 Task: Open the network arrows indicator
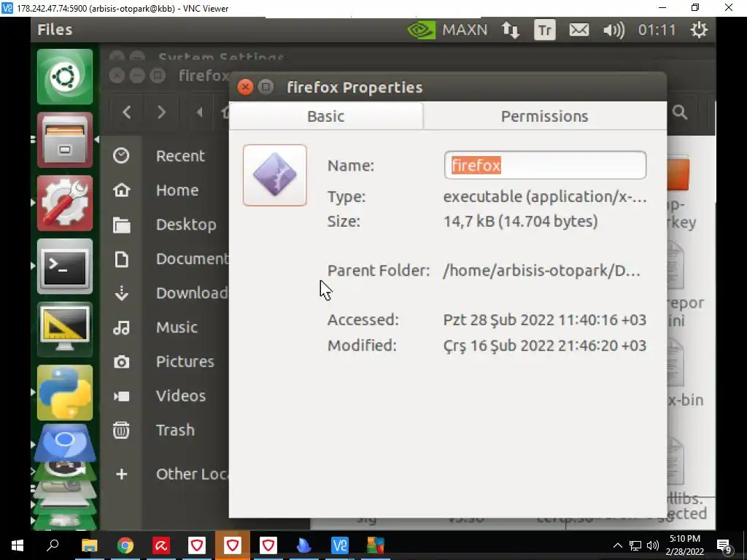[510, 30]
